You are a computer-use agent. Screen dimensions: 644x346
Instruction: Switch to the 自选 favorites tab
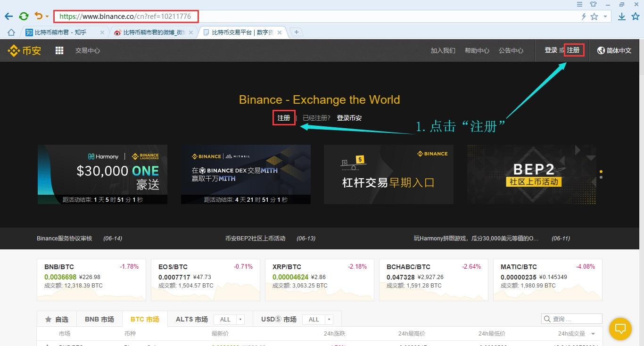pyautogui.click(x=57, y=319)
